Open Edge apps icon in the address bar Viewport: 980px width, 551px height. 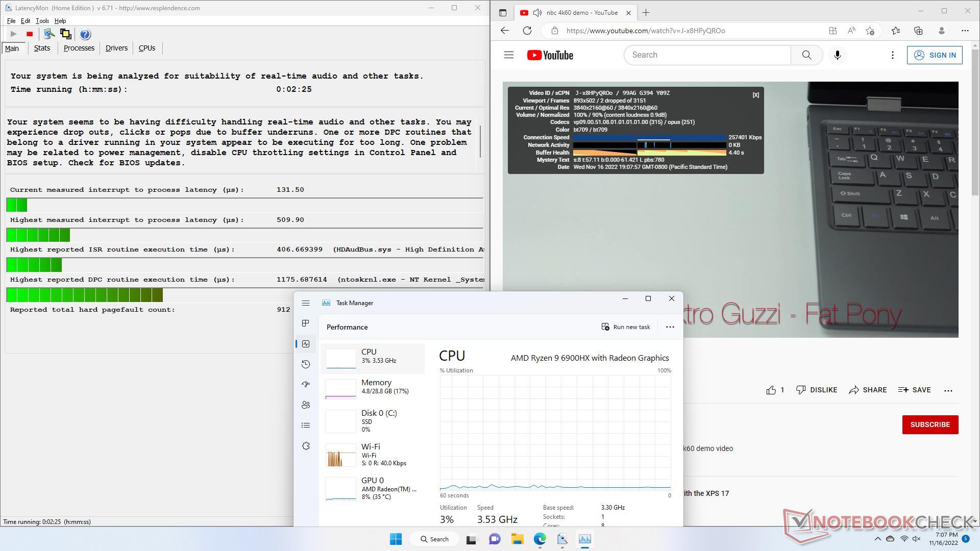tap(833, 31)
